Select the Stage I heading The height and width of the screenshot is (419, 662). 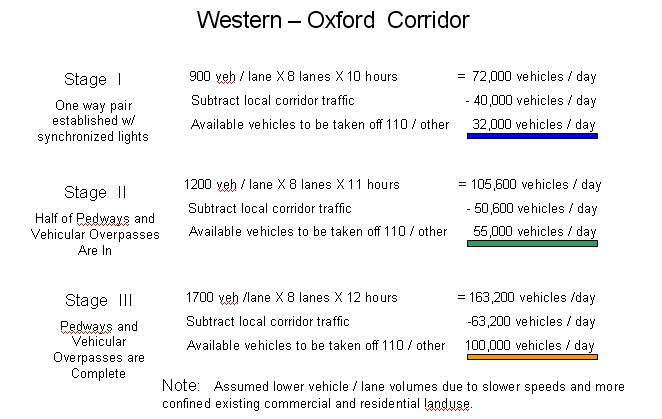tap(93, 79)
